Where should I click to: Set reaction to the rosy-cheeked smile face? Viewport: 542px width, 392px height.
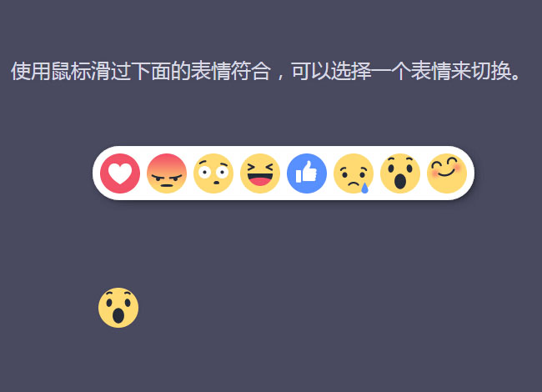pyautogui.click(x=447, y=173)
